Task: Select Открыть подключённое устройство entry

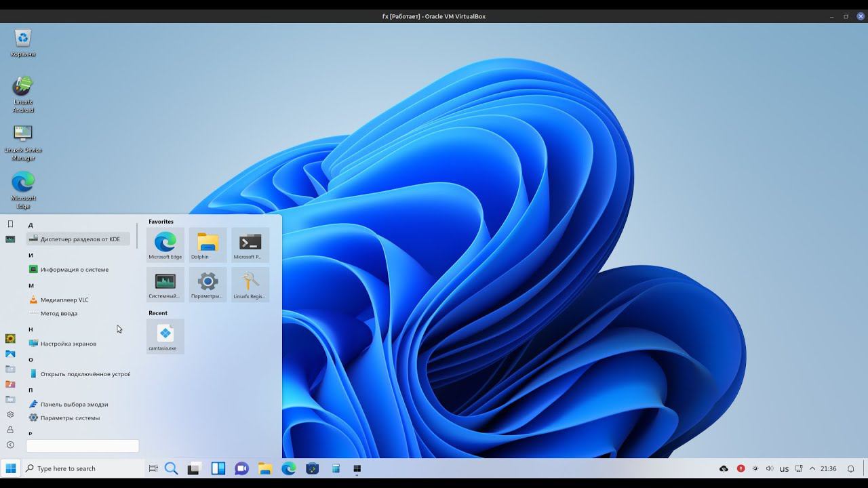Action: (78, 373)
